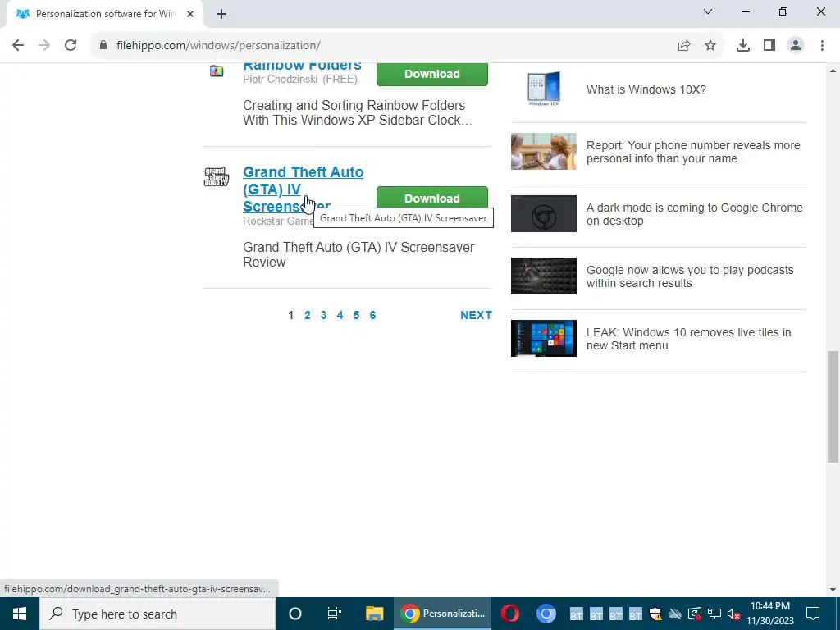Go to results page 4
Screen dimensions: 840x630
340,315
